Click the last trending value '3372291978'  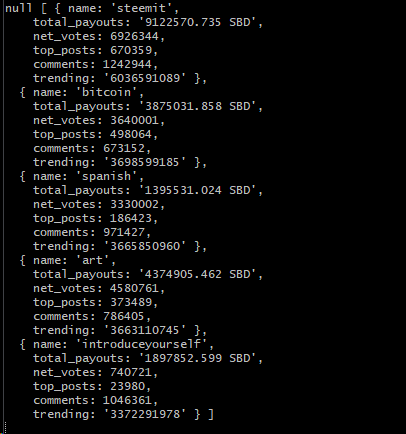(x=145, y=414)
